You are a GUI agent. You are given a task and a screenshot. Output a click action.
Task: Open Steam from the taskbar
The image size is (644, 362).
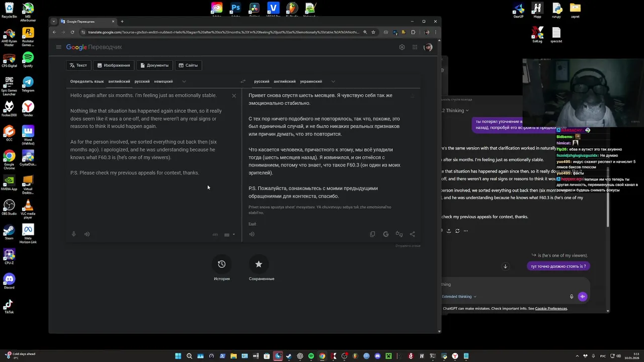click(289, 356)
